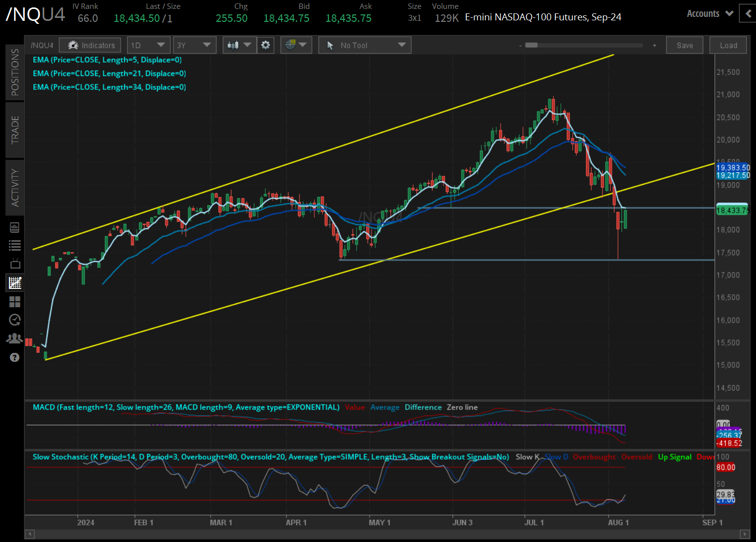The image size is (756, 542).
Task: Open the help question mark icon
Action: (15, 357)
